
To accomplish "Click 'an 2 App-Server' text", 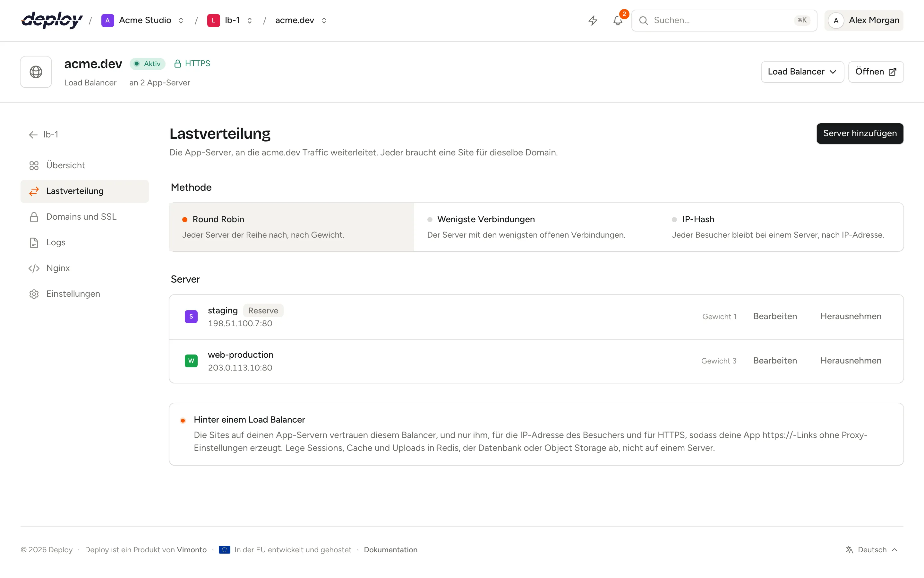I will tap(159, 83).
